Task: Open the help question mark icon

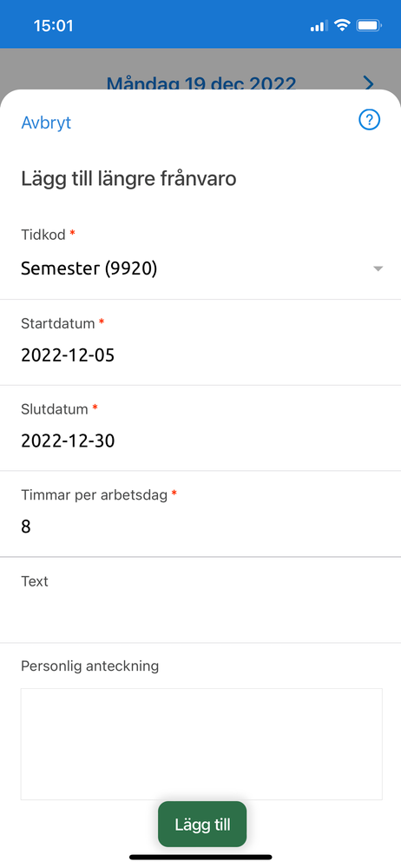Action: pyautogui.click(x=370, y=120)
